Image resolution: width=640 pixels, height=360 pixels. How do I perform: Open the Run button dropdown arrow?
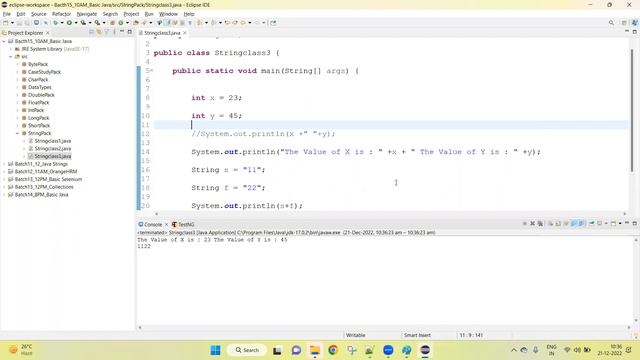[76, 23]
